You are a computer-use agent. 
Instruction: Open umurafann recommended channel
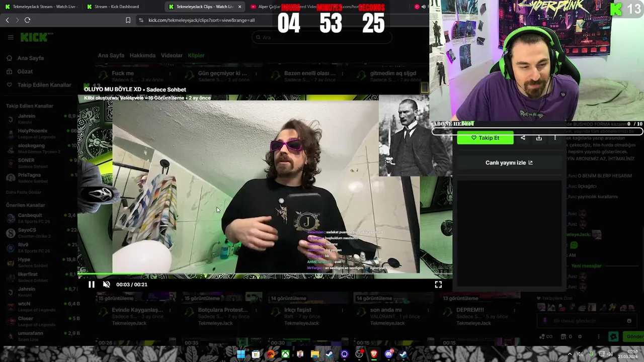tap(40, 336)
